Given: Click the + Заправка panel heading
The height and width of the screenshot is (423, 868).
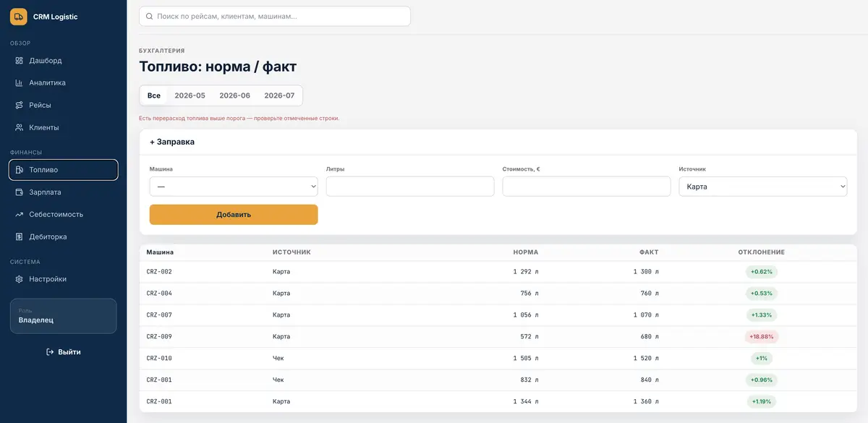Looking at the screenshot, I should (172, 142).
